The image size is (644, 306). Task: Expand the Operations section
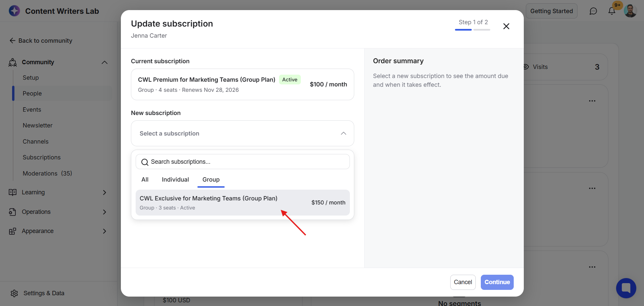coord(104,212)
